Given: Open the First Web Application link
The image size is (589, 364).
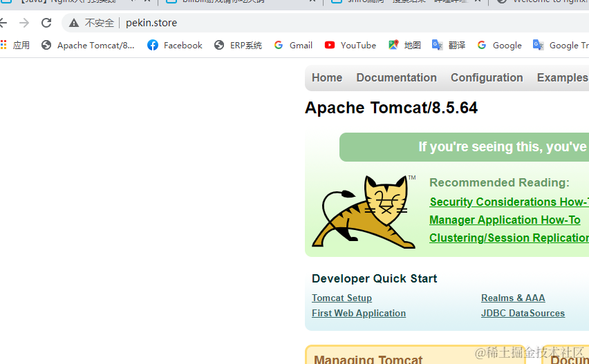Looking at the screenshot, I should point(359,314).
